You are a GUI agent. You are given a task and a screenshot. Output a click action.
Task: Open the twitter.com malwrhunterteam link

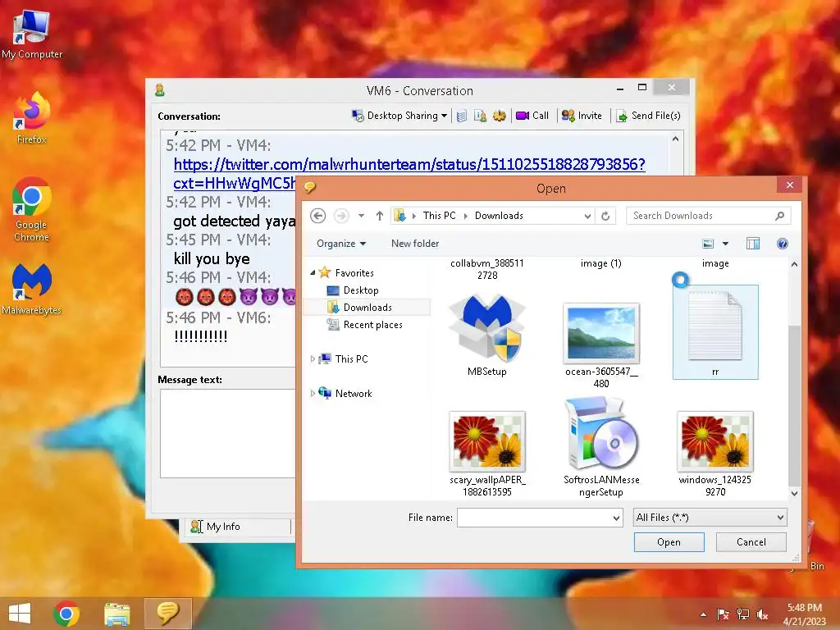pyautogui.click(x=409, y=164)
